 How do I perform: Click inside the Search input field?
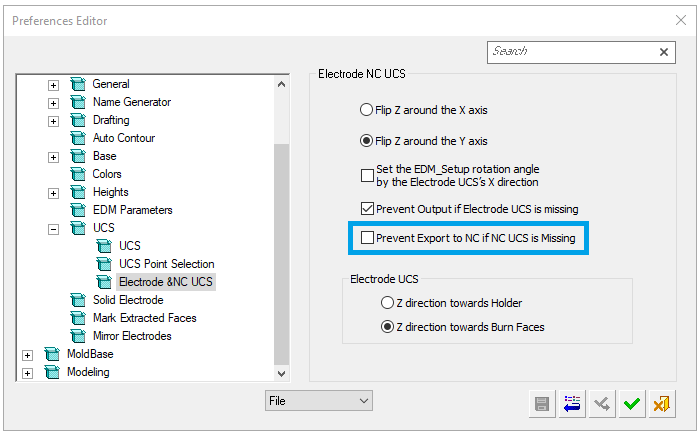point(570,52)
